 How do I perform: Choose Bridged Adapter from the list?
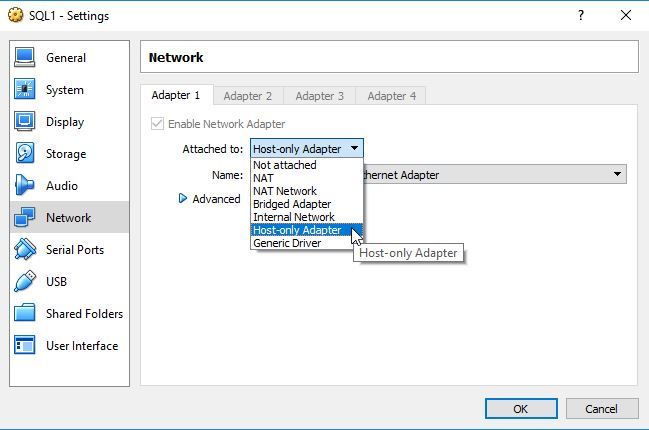tap(292, 204)
